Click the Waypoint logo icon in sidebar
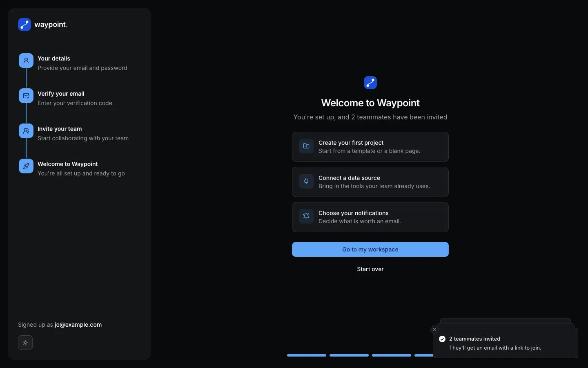Screen dimensions: 588x368 [x=24, y=25]
